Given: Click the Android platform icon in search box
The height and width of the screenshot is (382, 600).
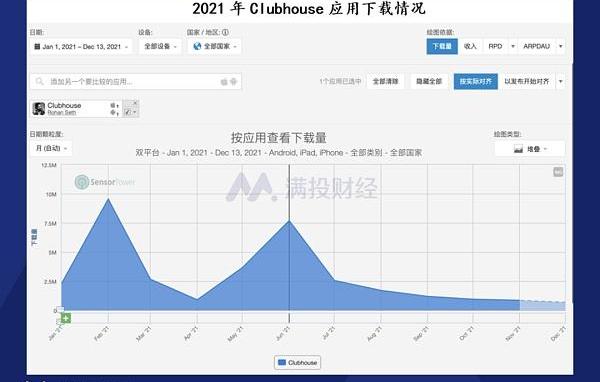Looking at the screenshot, I should (233, 82).
